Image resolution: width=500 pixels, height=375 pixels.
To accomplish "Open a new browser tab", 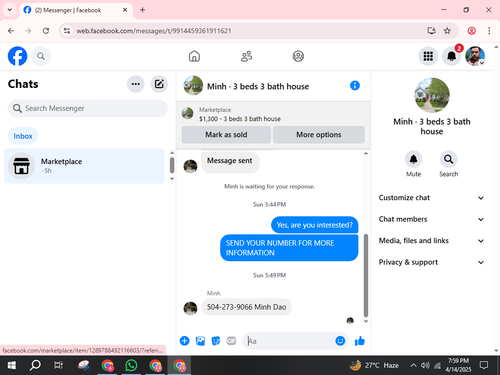I will click(142, 10).
